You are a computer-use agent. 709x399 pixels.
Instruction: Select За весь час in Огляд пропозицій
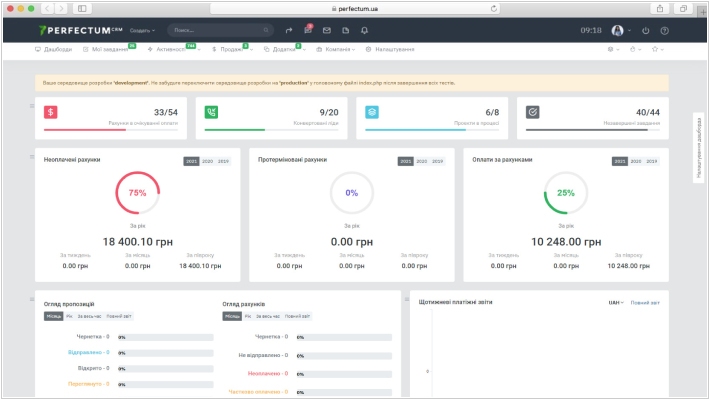pos(89,316)
